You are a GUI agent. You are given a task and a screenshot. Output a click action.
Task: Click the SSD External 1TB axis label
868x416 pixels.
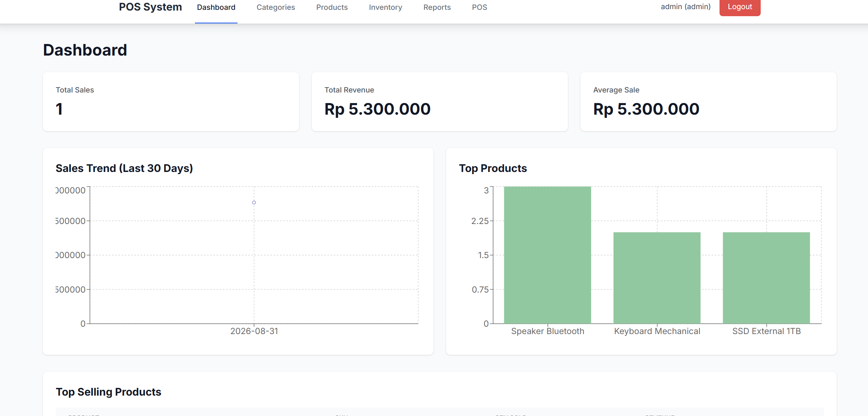pyautogui.click(x=766, y=331)
